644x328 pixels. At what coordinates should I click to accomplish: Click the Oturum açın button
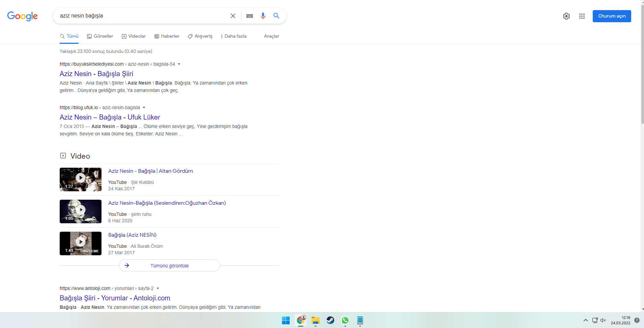click(612, 16)
